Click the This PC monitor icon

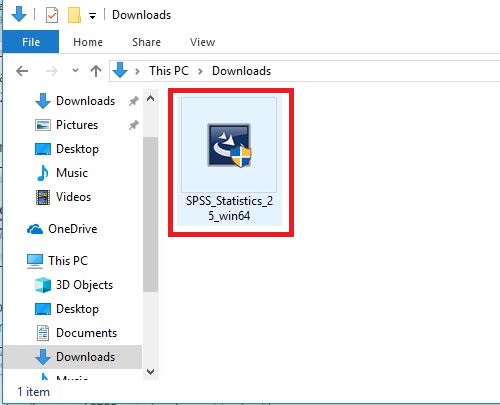[x=35, y=261]
